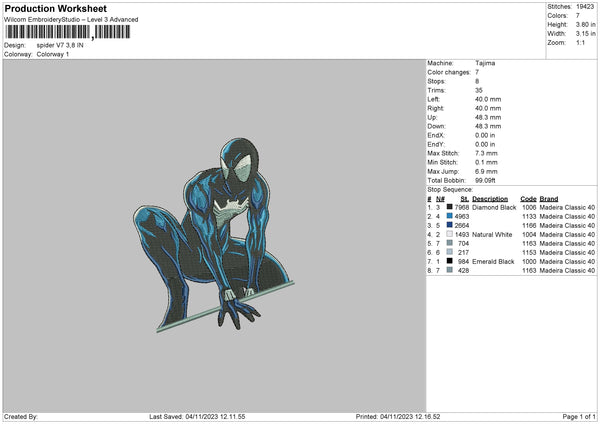Viewport: 600px width, 424px height.
Task: Click the Emerald Black color swatch
Action: pos(450,261)
